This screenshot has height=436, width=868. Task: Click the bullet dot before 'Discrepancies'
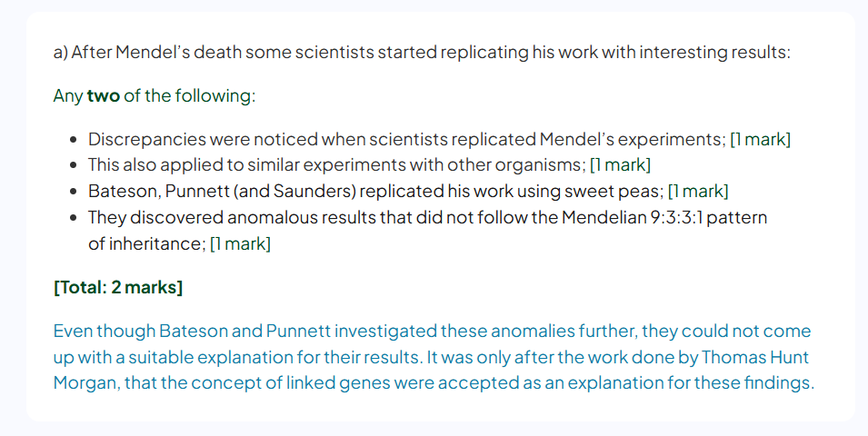[74, 140]
